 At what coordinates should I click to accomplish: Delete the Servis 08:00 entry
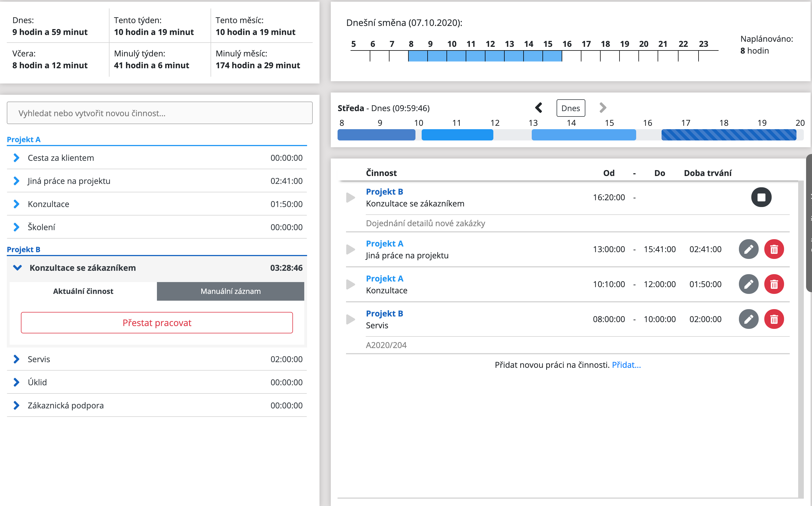pos(774,319)
